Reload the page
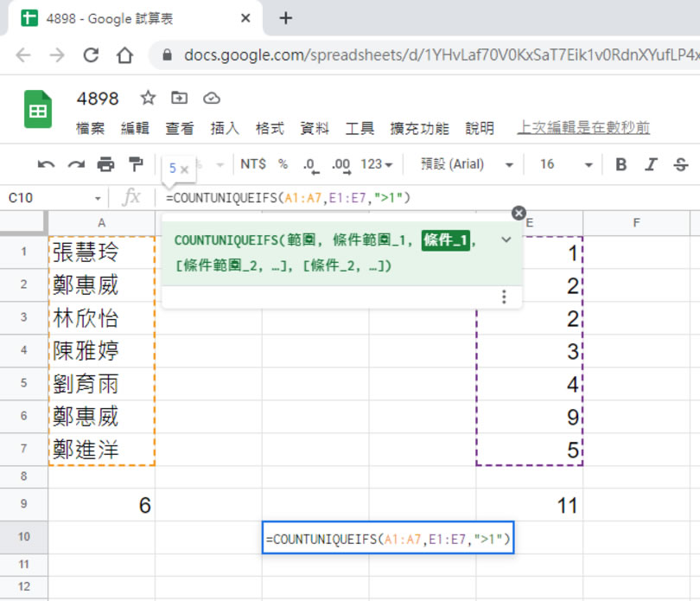This screenshot has height=601, width=700. pos(91,55)
